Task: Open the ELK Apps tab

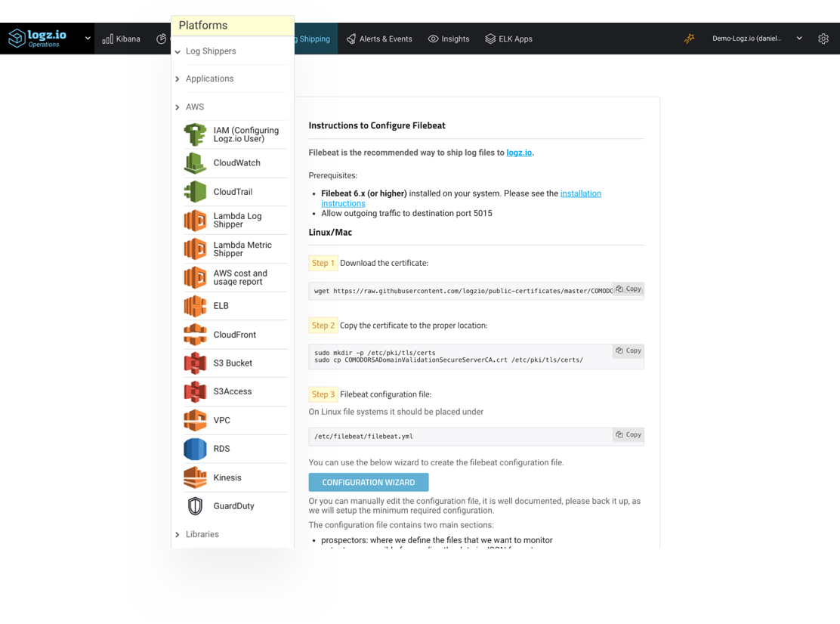Action: pyautogui.click(x=509, y=39)
